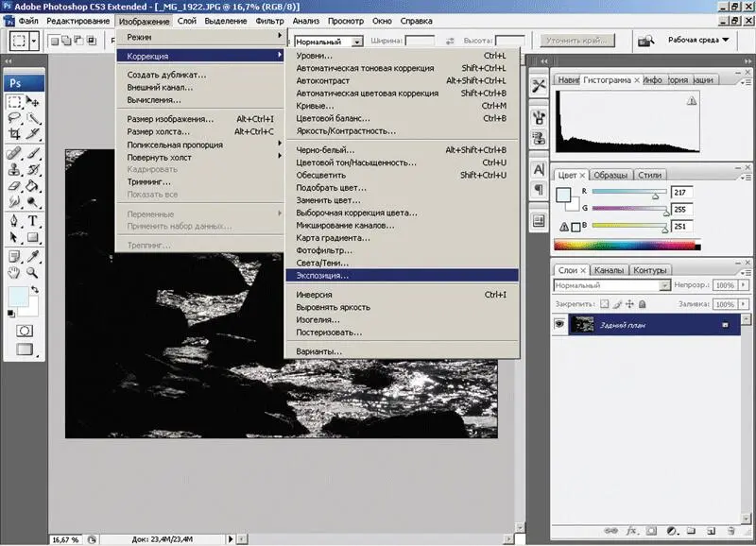This screenshot has width=756, height=546.
Task: Expand the Режим submenu
Action: click(200, 37)
